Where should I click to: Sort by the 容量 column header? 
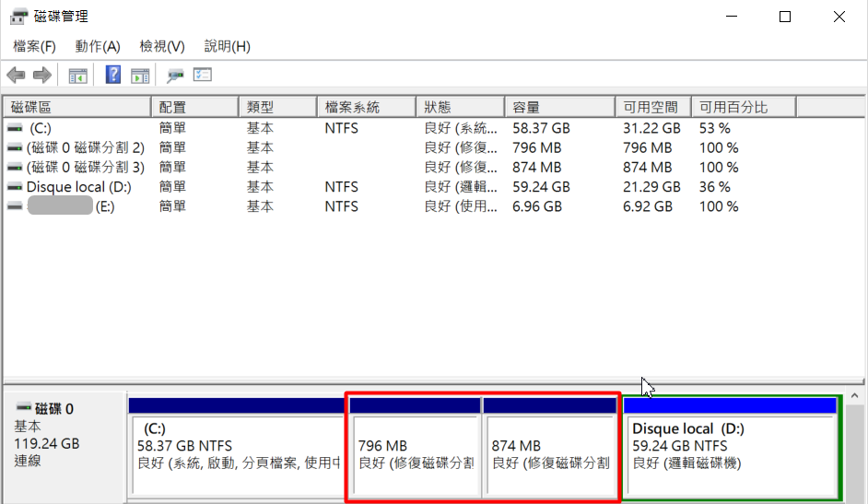pyautogui.click(x=560, y=107)
